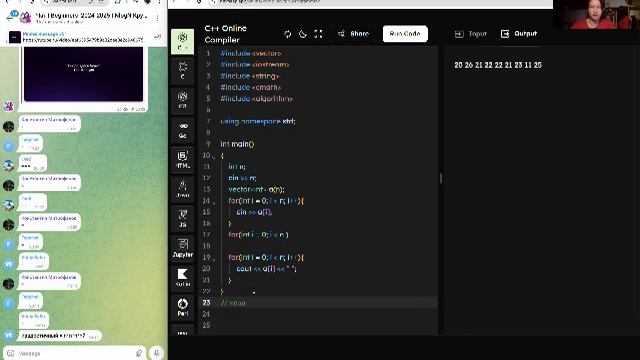
Task: Open the HTML editor icon
Action: (182, 160)
